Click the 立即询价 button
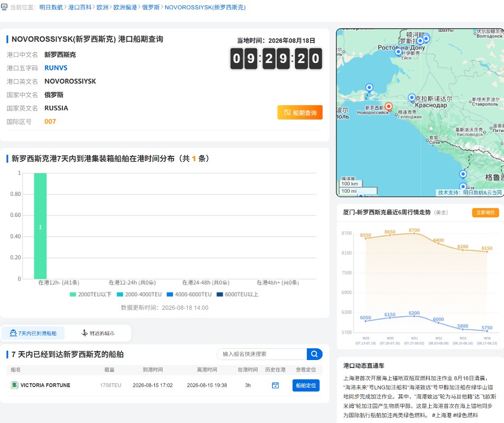The image size is (504, 423). [x=485, y=212]
